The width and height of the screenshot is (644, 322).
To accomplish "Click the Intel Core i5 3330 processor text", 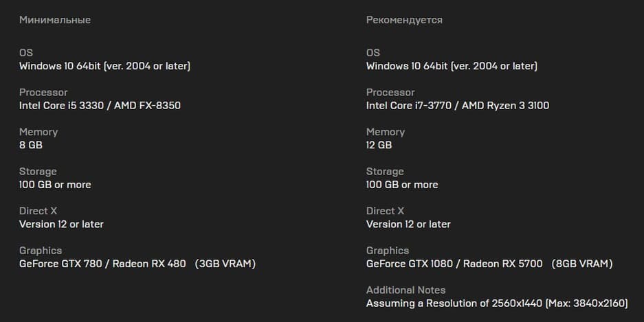I will [100, 106].
